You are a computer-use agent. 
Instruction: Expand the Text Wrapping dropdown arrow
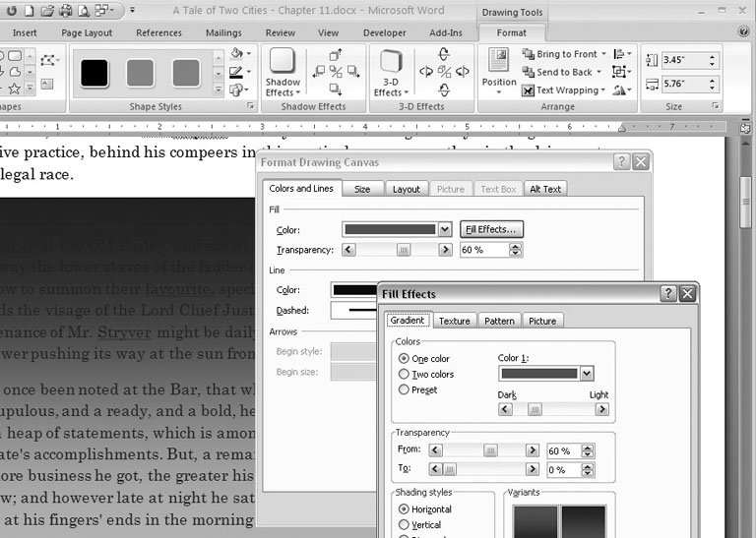pyautogui.click(x=604, y=90)
